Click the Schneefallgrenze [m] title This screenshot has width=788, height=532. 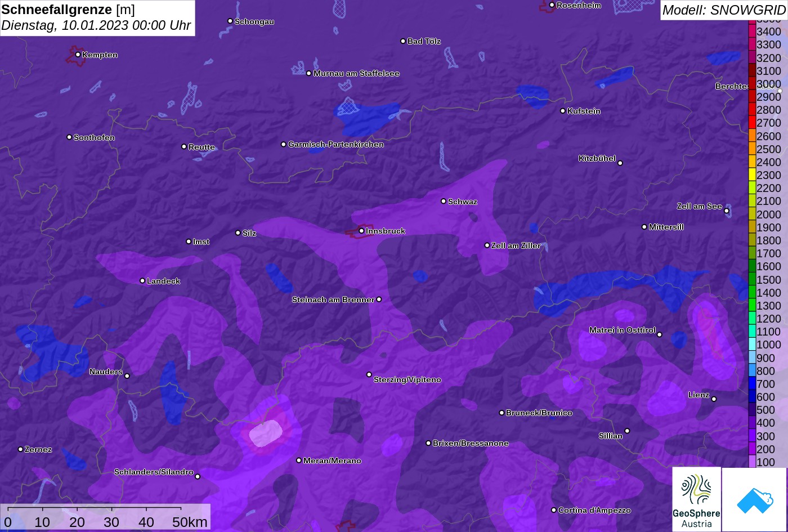[x=68, y=10]
